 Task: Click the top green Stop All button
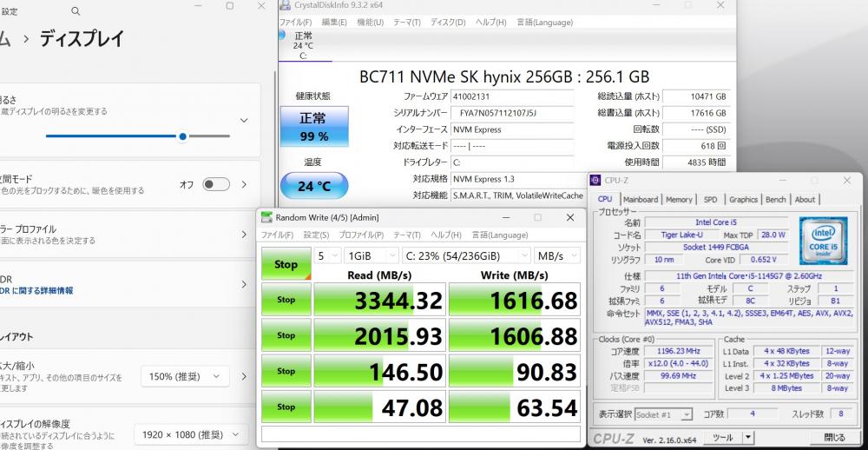coord(286,264)
